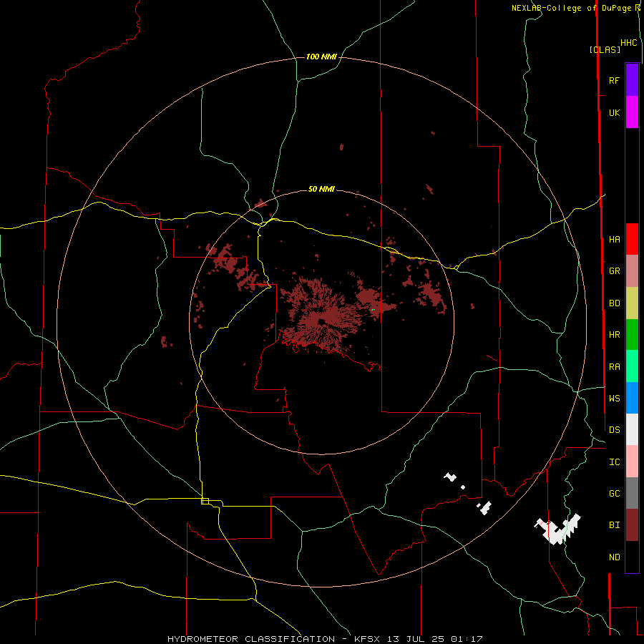Pick the HR green legend swatch
This screenshot has width=644, height=644.
(x=632, y=335)
